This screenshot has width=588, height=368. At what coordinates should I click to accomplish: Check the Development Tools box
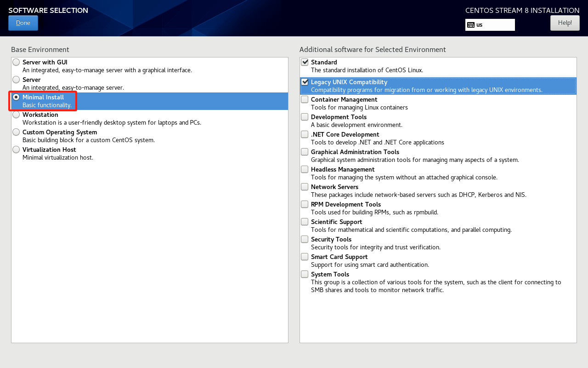[x=305, y=117]
